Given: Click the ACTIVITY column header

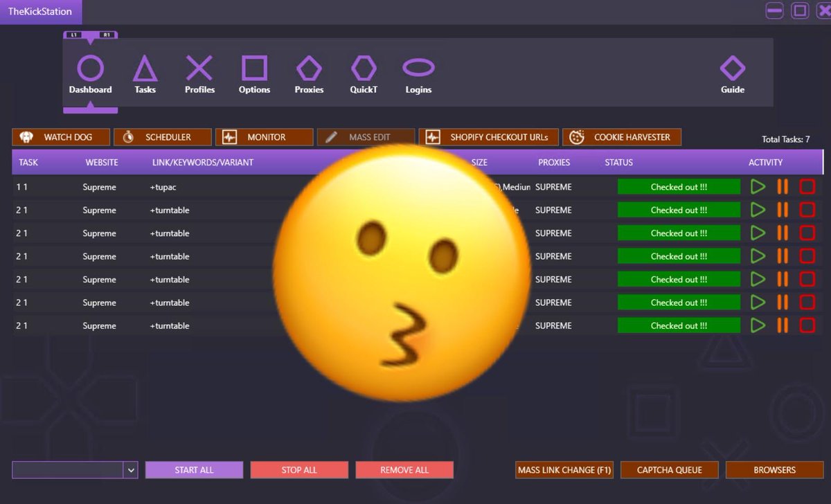Looking at the screenshot, I should 765,163.
